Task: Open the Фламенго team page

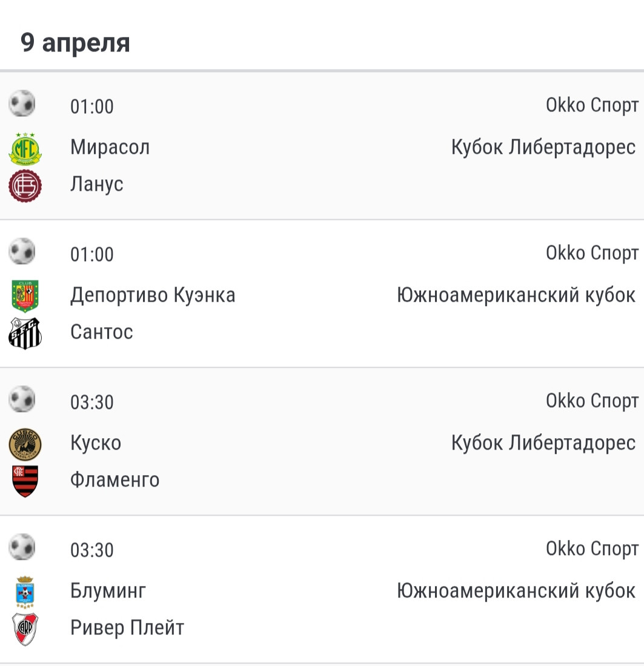Action: pos(115,479)
